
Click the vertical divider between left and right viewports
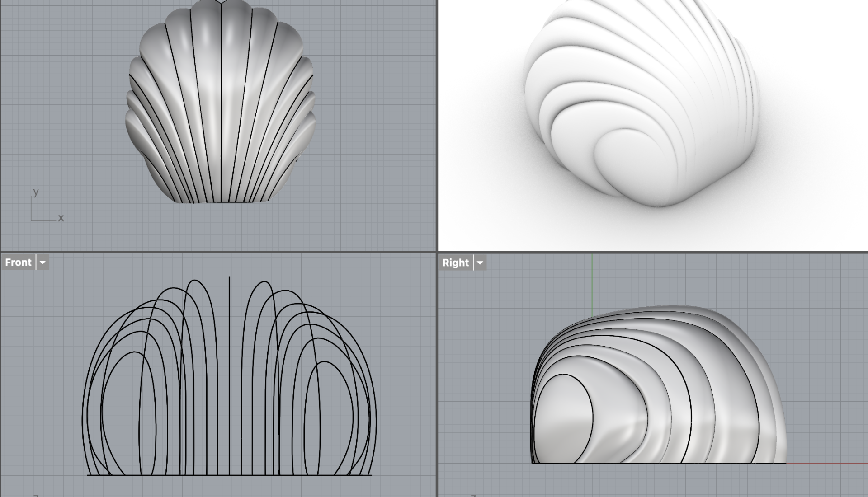(x=437, y=136)
